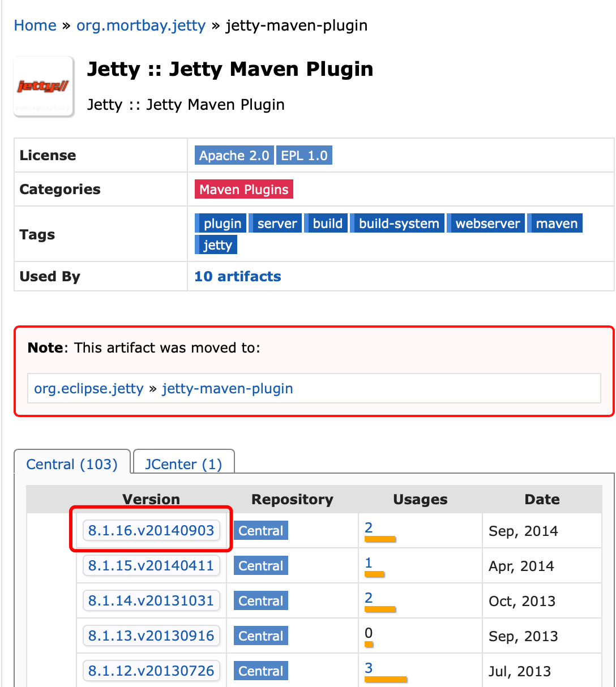Click the Oct, 2013 date cell
Screen dimensions: 616x687
click(522, 602)
